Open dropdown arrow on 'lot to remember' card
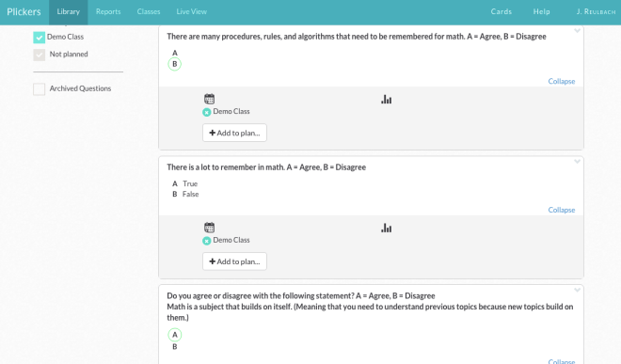Viewport: 621px width, 364px height. 577,162
